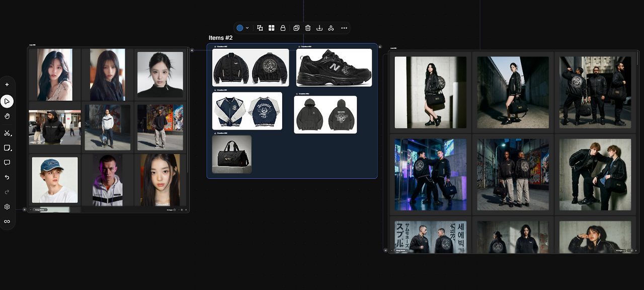Select the pointer selection tool
644x290 pixels.
click(x=7, y=102)
